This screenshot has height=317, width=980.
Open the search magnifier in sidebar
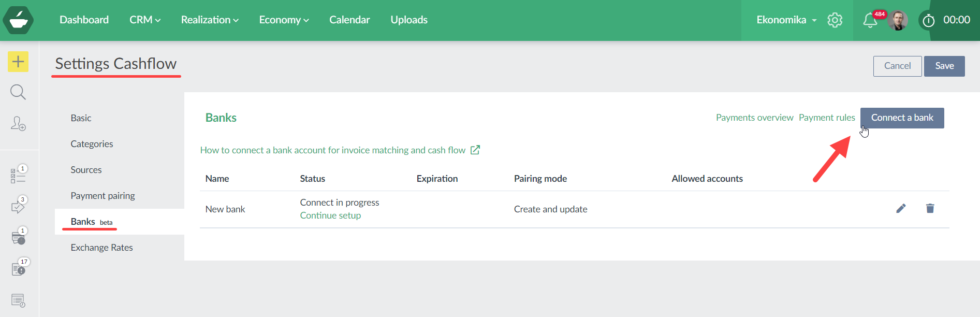pos(18,92)
